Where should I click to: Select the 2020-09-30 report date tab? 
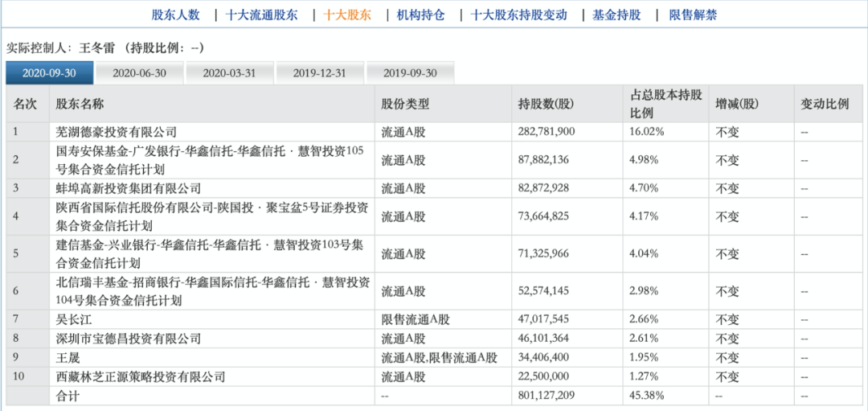tap(49, 73)
